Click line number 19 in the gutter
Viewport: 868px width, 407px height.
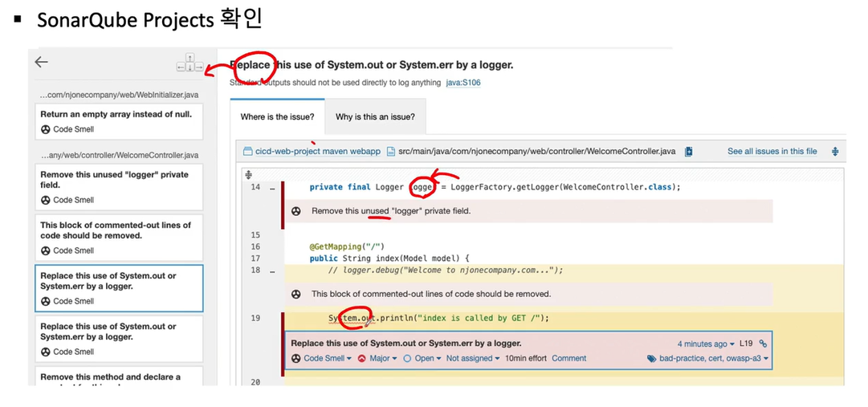click(255, 319)
